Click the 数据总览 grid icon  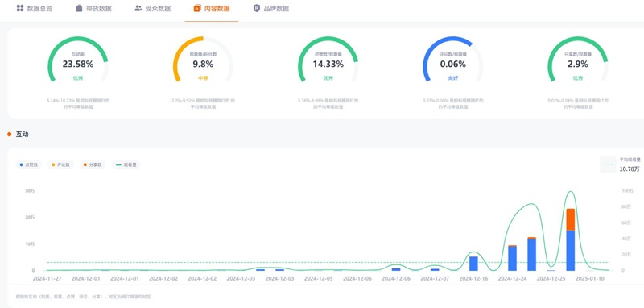point(19,8)
